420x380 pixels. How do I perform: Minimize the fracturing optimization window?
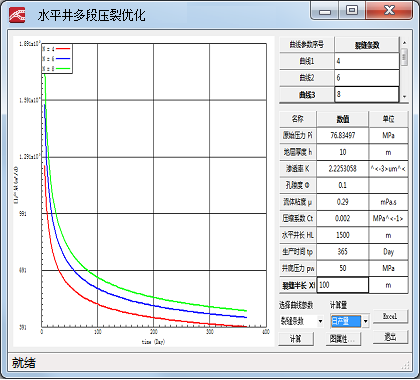tap(325, 10)
